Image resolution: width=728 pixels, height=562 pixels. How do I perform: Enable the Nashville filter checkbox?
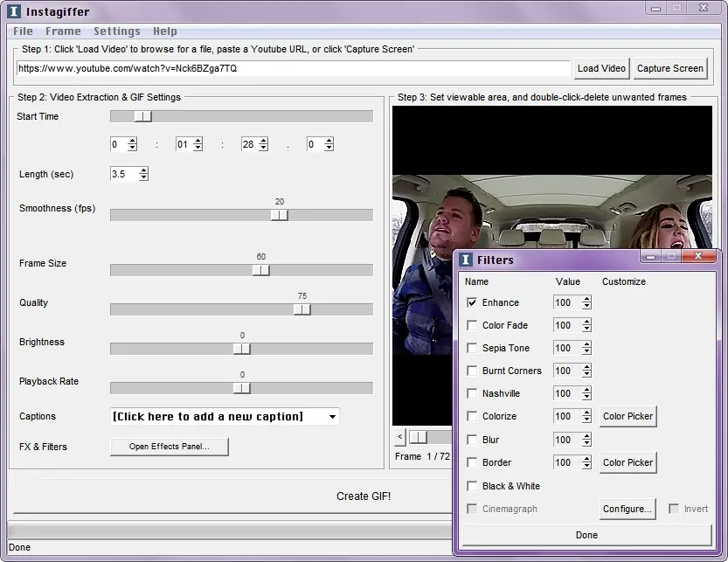pos(472,394)
